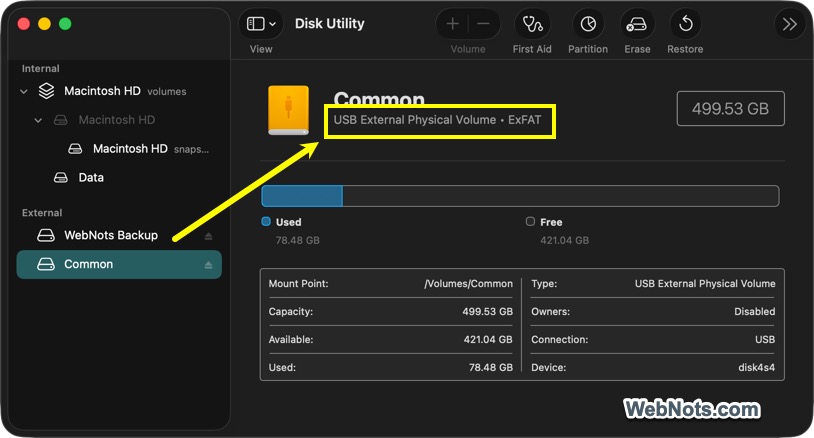Click the yellow minimize window button
The height and width of the screenshot is (438, 814).
tap(44, 24)
